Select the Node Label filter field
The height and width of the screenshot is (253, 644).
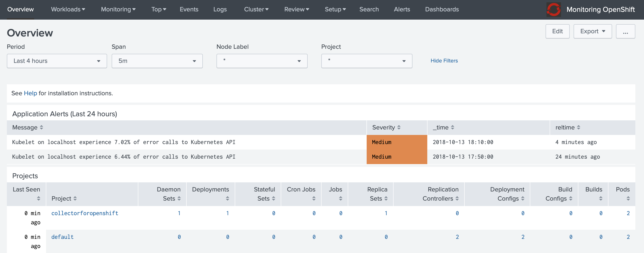[x=262, y=61]
